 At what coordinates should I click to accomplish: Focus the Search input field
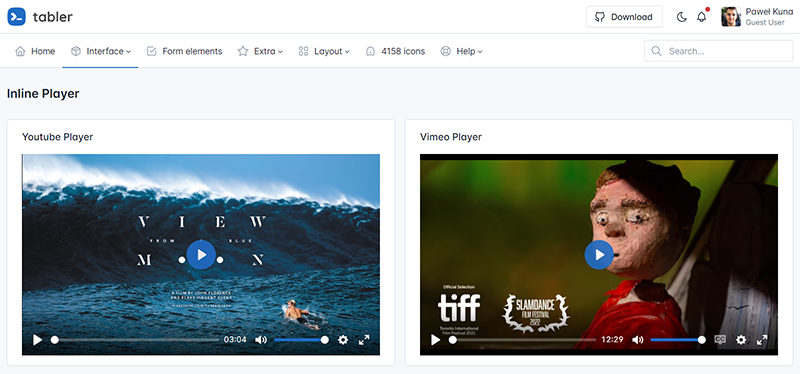pyautogui.click(x=718, y=51)
